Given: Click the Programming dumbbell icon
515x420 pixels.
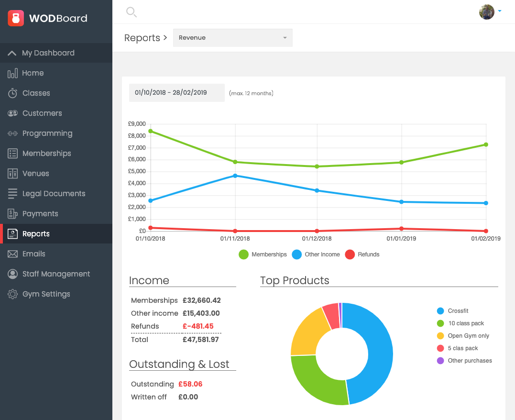Looking at the screenshot, I should [12, 133].
